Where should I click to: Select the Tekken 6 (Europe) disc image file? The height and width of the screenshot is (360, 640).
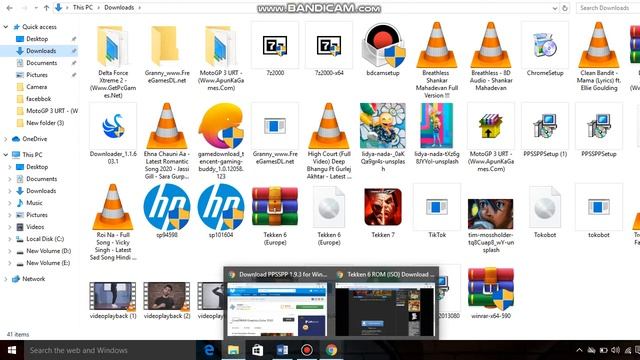329,215
